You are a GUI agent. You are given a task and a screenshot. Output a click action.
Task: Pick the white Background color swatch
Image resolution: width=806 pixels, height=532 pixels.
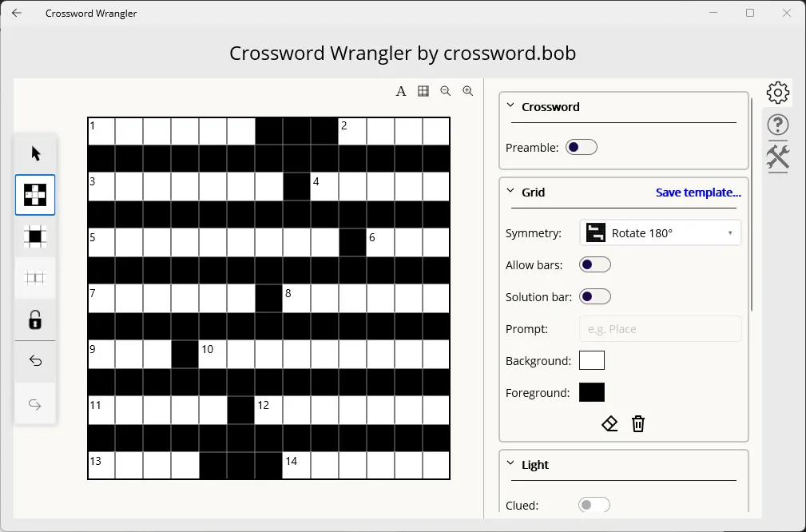592,360
